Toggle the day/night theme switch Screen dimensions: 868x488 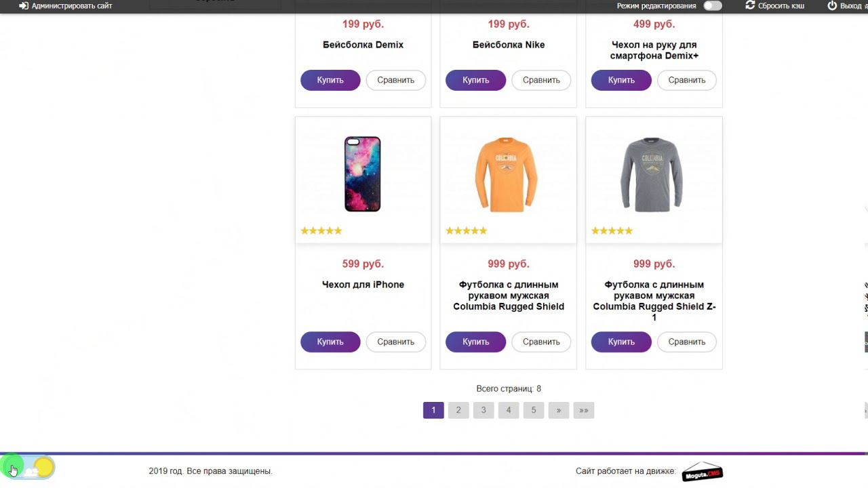[x=28, y=468]
